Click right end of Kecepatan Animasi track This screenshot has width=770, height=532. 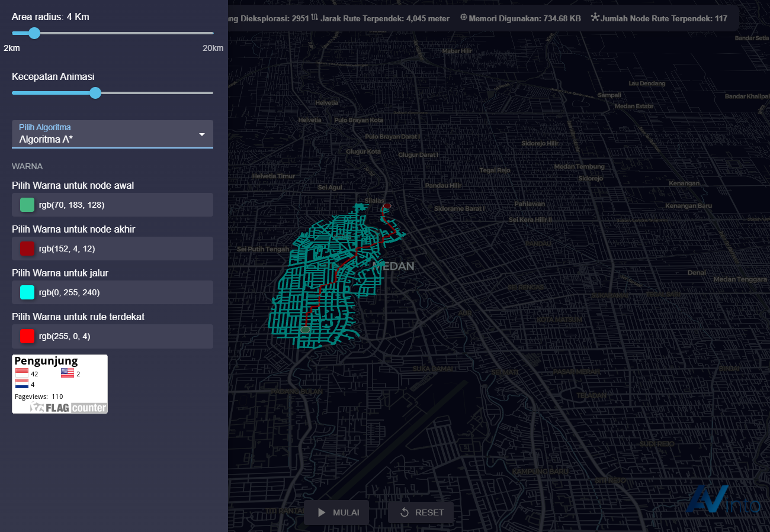click(211, 93)
